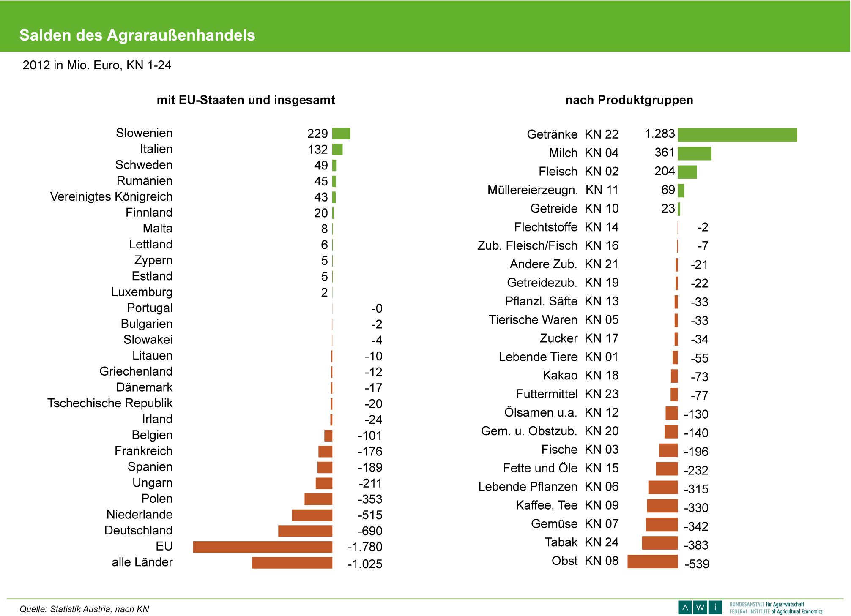Select third-from-bottom orange bar, left chart
The image size is (851, 616).
tap(305, 531)
